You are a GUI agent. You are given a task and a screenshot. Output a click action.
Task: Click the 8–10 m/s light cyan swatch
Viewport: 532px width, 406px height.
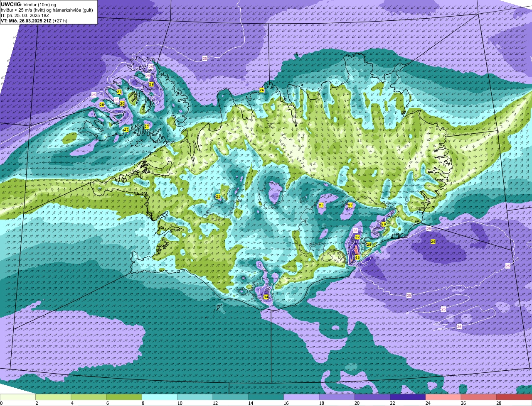[160, 397]
